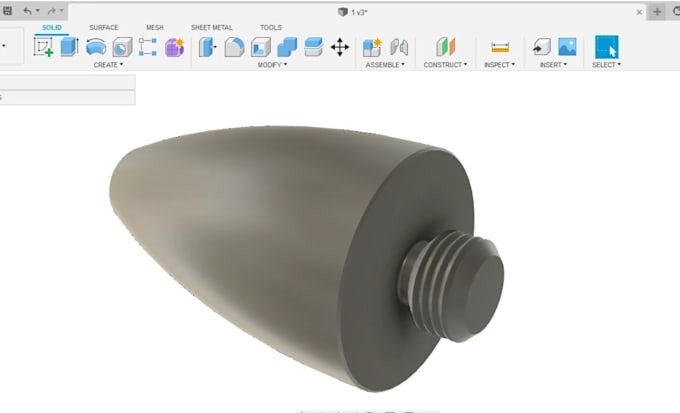Expand the MODIFY dropdown menu
Viewport: 680px width, 413px height.
tap(272, 65)
